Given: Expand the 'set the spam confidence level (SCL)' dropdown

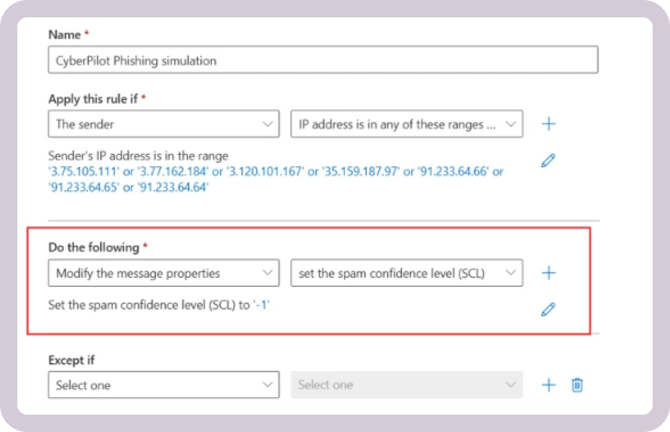Looking at the screenshot, I should [406, 272].
